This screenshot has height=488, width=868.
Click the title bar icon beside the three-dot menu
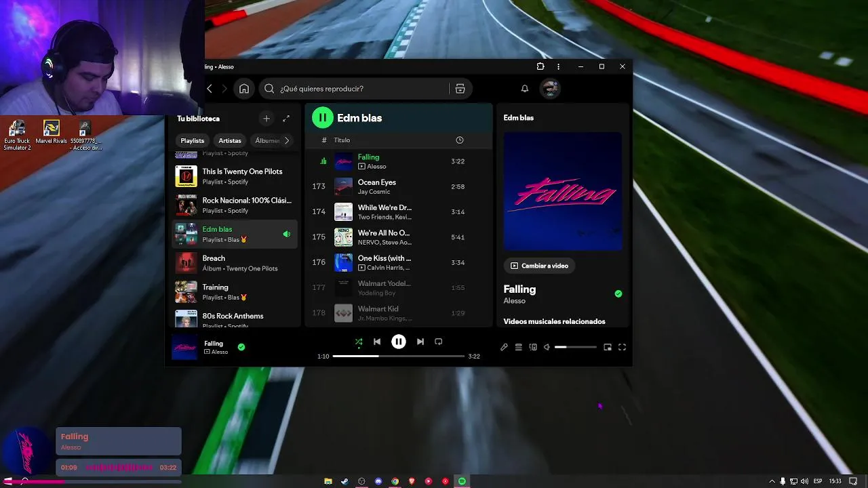tap(540, 66)
